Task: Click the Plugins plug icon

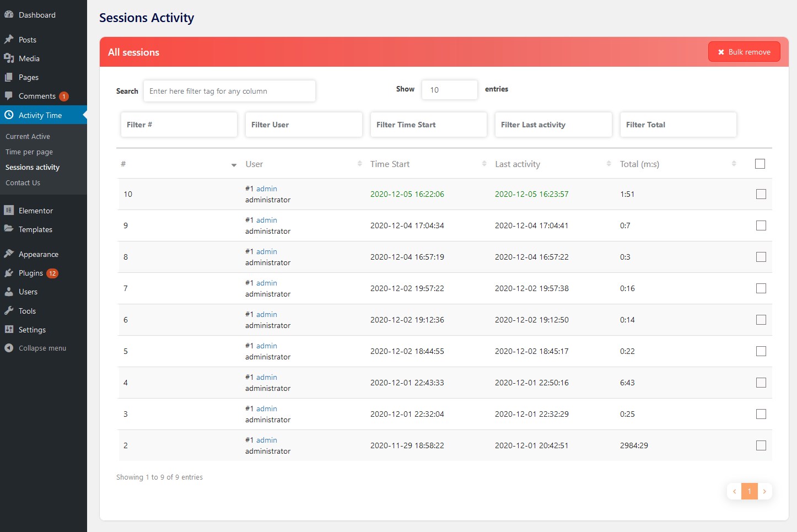Action: [9, 273]
